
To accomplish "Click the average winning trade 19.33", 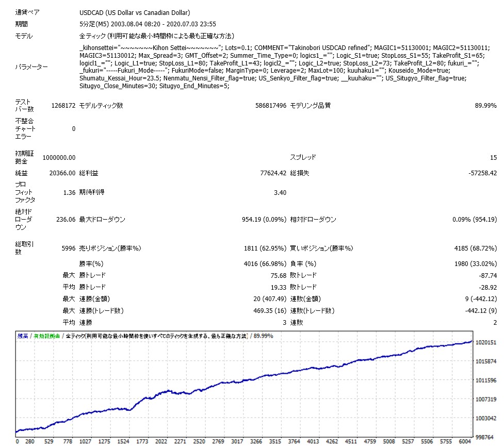I will point(279,288).
